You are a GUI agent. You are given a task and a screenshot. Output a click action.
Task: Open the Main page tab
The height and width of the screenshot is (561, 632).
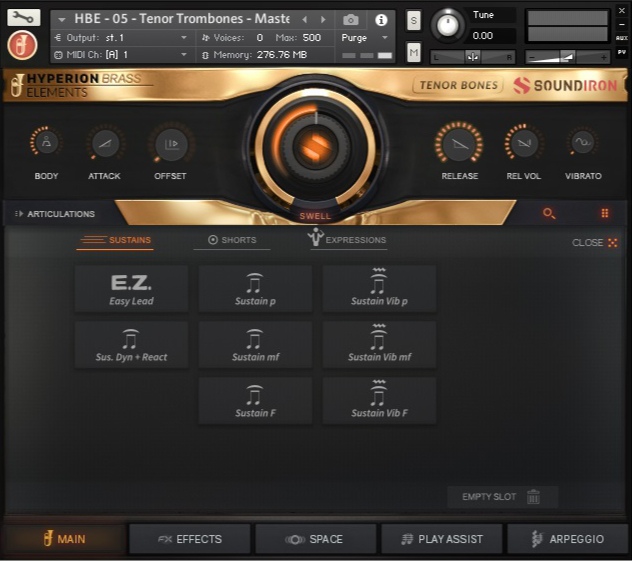[x=64, y=539]
